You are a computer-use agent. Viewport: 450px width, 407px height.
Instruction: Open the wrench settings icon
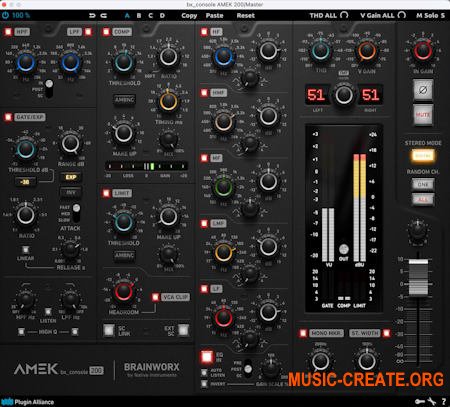point(432,402)
